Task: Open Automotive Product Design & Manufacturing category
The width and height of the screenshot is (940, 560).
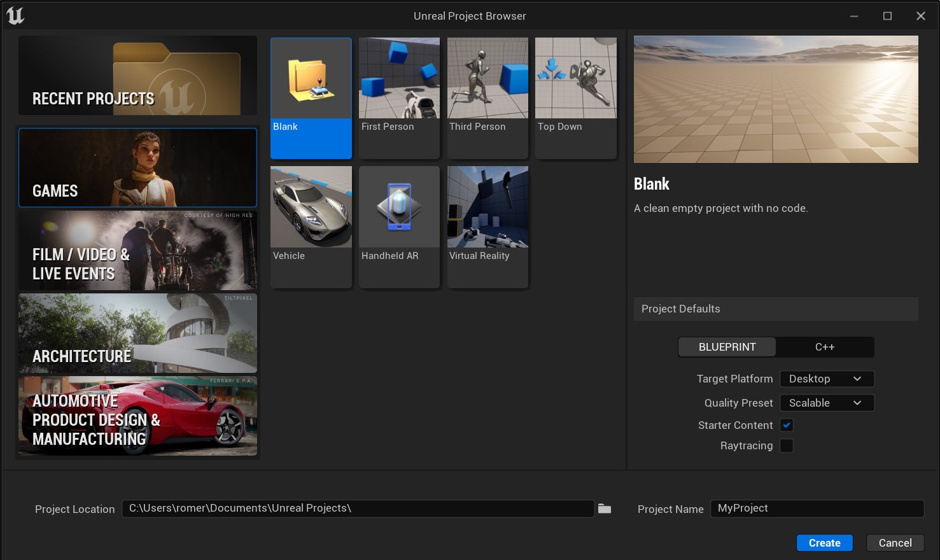Action: click(137, 416)
